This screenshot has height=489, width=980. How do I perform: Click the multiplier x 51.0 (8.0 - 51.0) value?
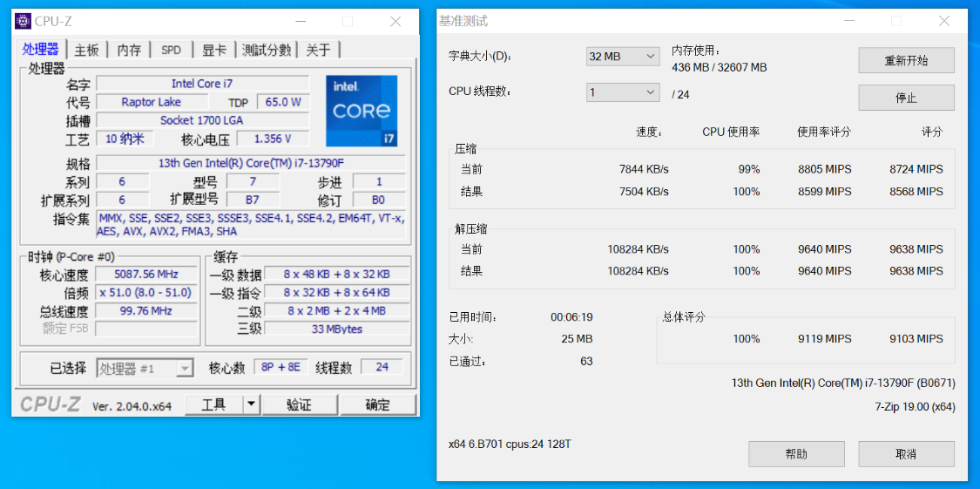[146, 292]
